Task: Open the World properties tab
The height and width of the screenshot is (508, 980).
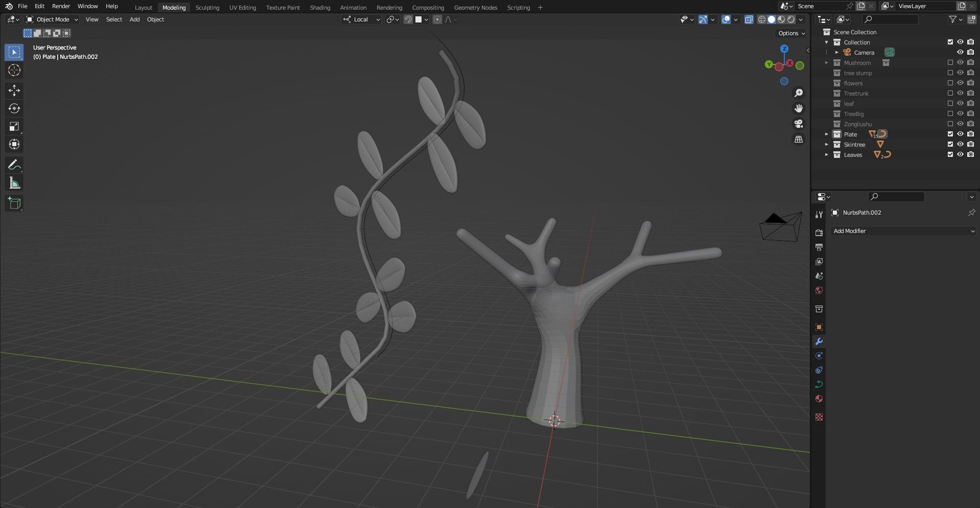Action: [x=819, y=290]
